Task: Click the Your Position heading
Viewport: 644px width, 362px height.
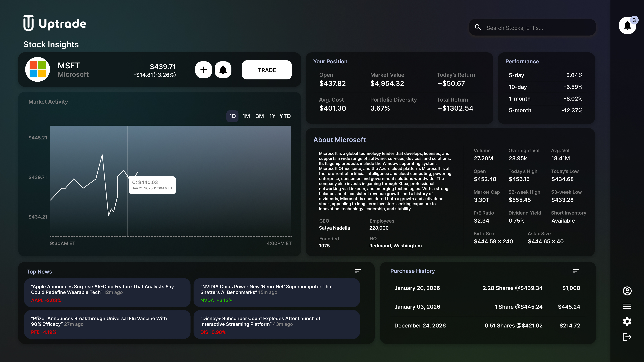Action: [330, 62]
